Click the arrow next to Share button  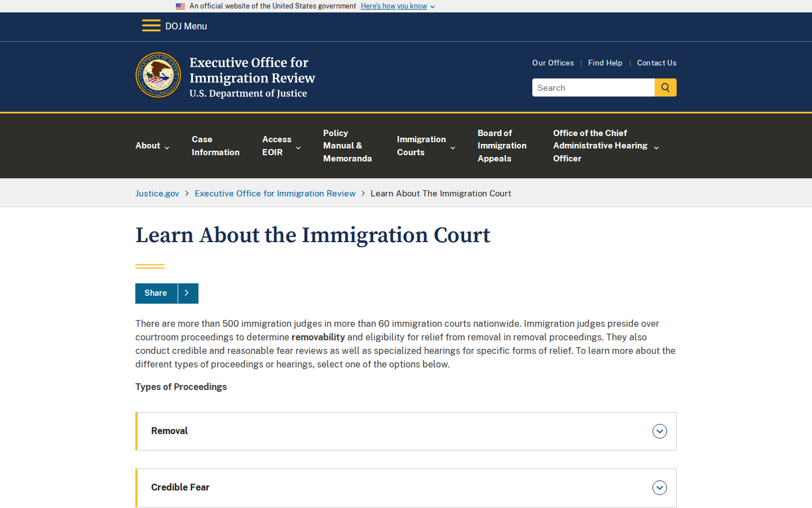pyautogui.click(x=188, y=294)
